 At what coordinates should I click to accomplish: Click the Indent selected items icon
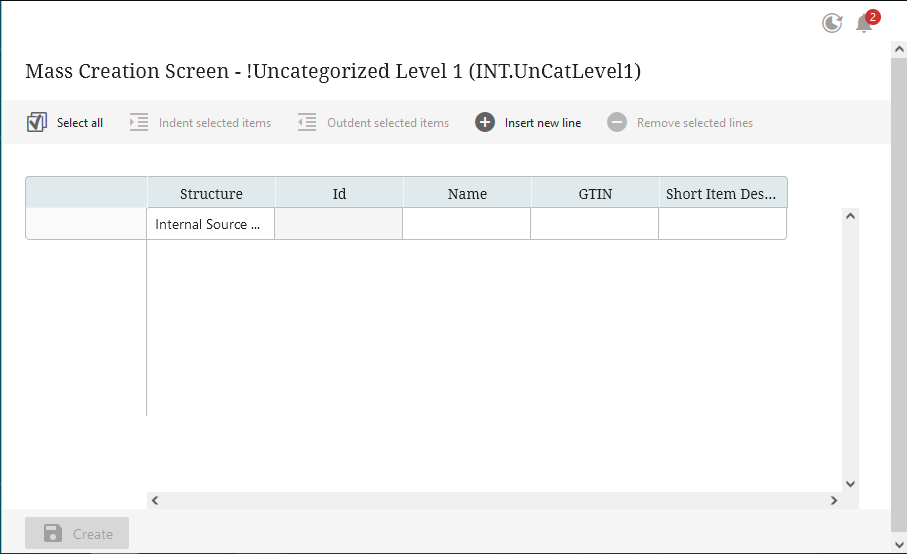(x=139, y=122)
